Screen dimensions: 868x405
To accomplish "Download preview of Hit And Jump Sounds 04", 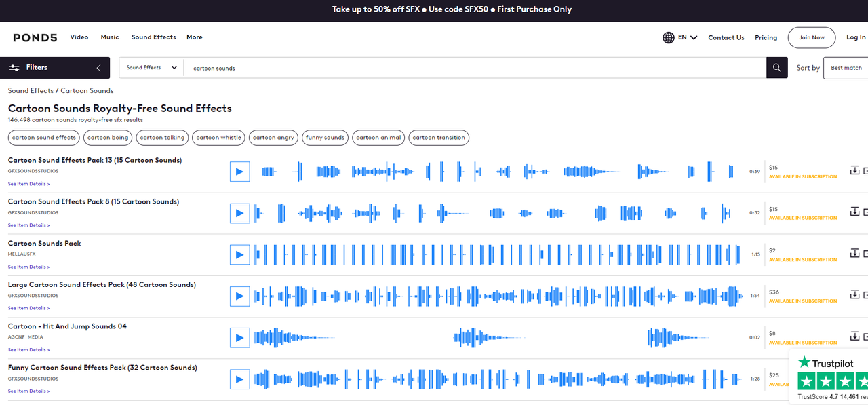I will click(854, 336).
